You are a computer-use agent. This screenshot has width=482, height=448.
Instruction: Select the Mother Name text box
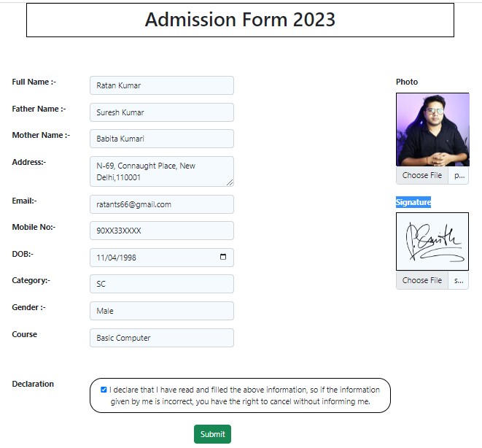pos(161,139)
